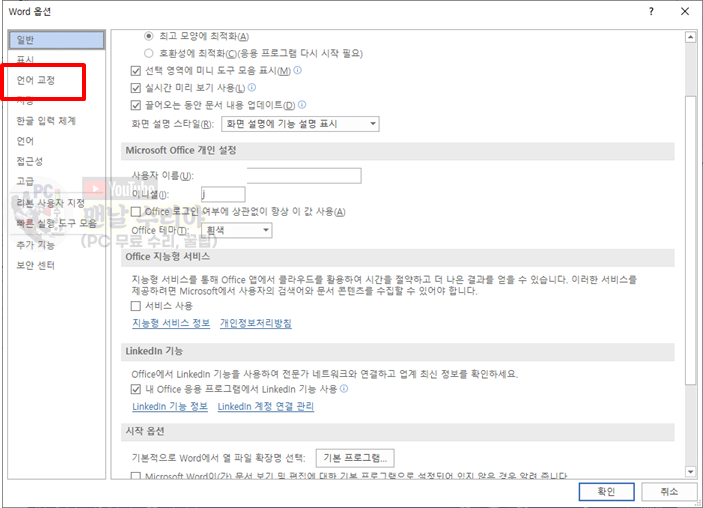Close the Word 옵션 dialog
This screenshot has width=703, height=508.
pos(685,12)
